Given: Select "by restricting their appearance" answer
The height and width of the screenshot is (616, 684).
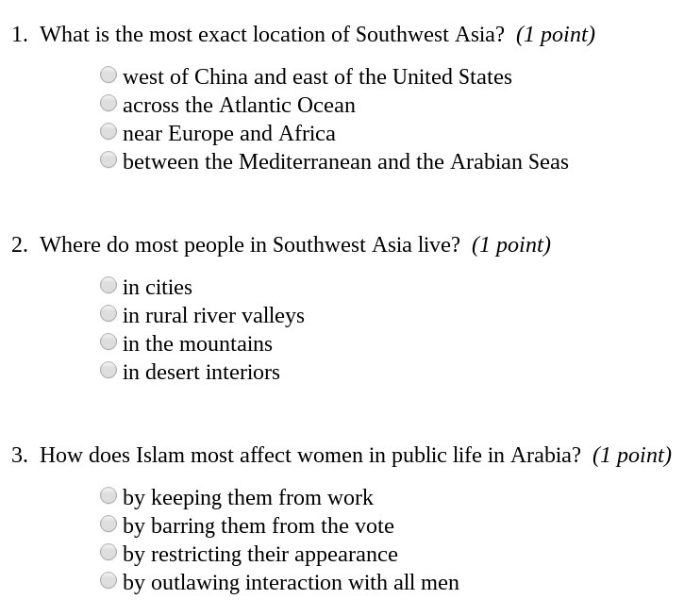Looking at the screenshot, I should tap(108, 552).
